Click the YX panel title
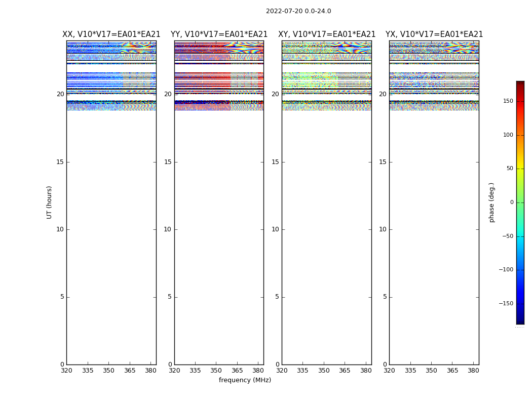532x405 pixels. click(434, 34)
